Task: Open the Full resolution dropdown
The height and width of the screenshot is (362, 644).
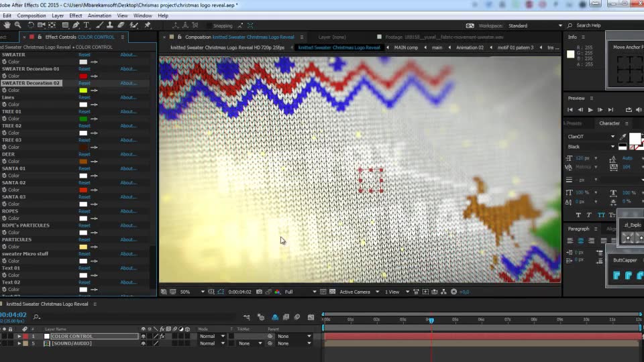Action: point(301,292)
